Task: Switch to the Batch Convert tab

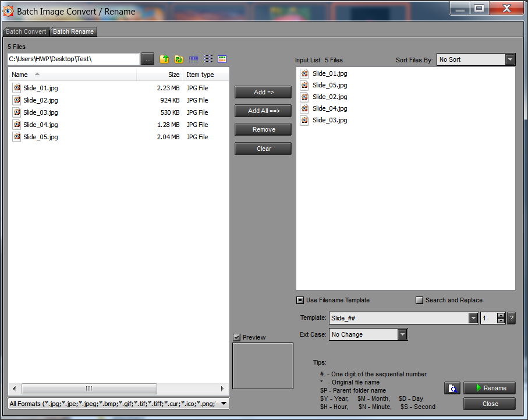Action: tap(26, 31)
